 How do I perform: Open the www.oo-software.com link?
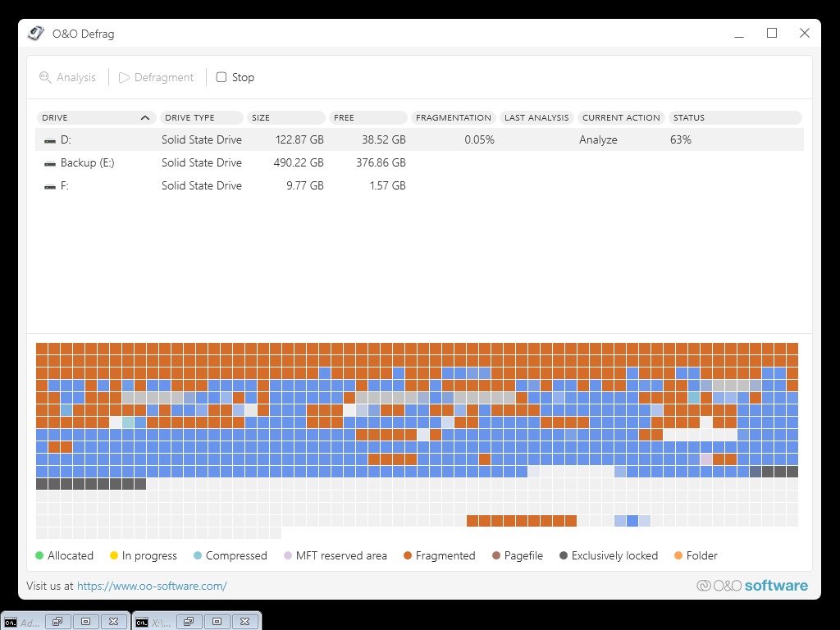152,586
